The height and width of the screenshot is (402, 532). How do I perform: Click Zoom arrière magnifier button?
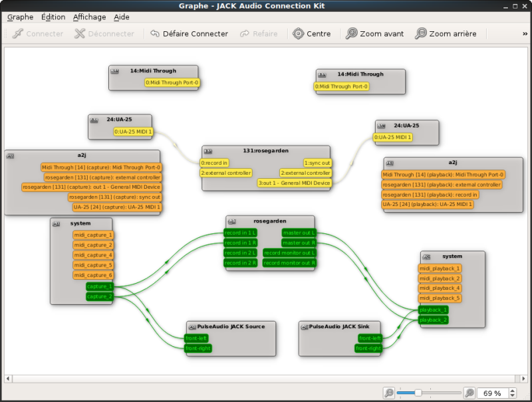point(446,34)
